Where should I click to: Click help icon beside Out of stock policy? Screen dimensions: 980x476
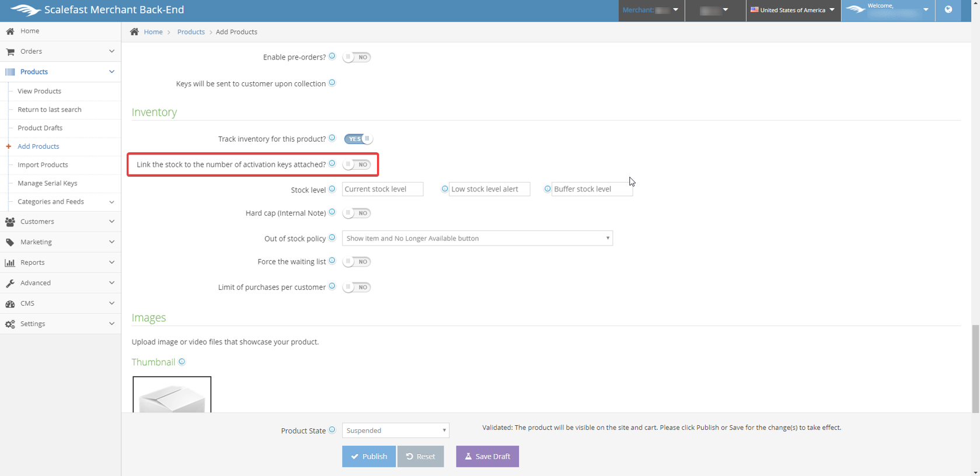coord(332,237)
